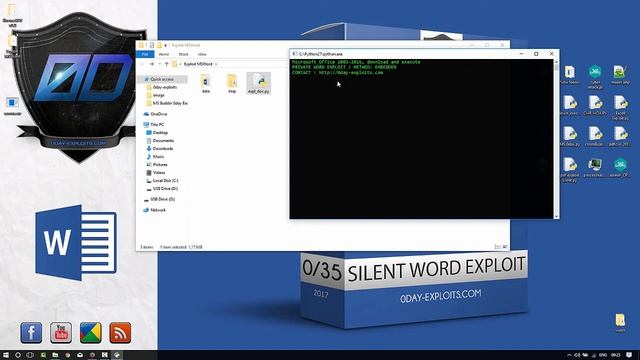Click the python.exe console window system icon
The width and height of the screenshot is (640, 360).
pos(295,53)
